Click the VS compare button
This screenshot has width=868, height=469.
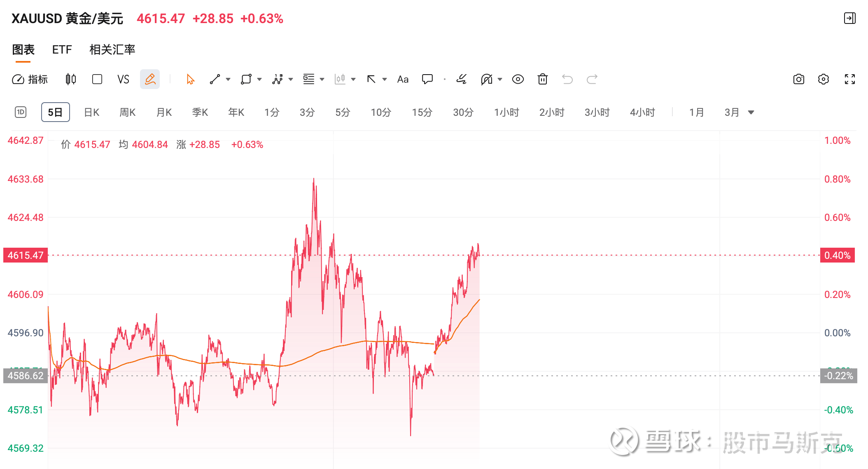123,79
